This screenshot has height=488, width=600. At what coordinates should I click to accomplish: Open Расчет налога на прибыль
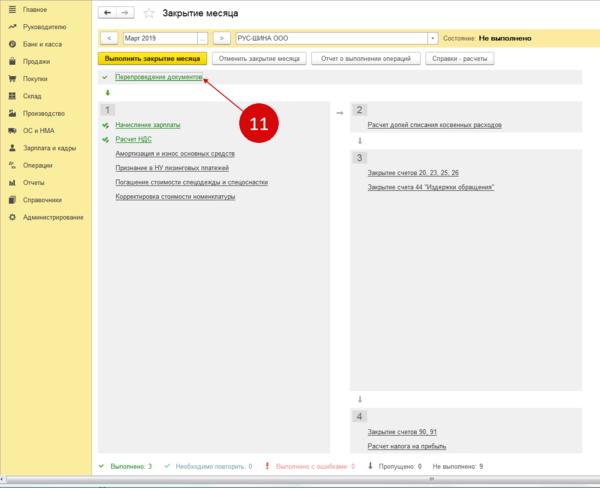point(407,446)
